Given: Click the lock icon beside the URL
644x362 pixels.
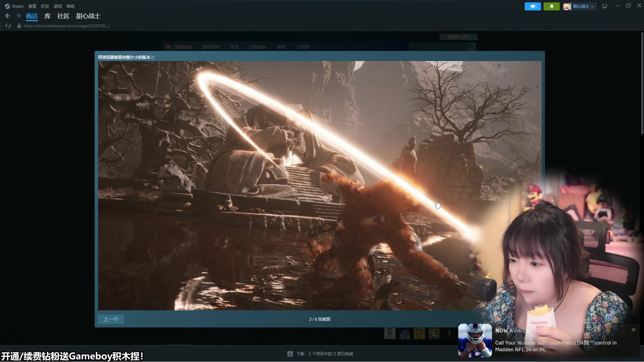Looking at the screenshot, I should pos(19,26).
